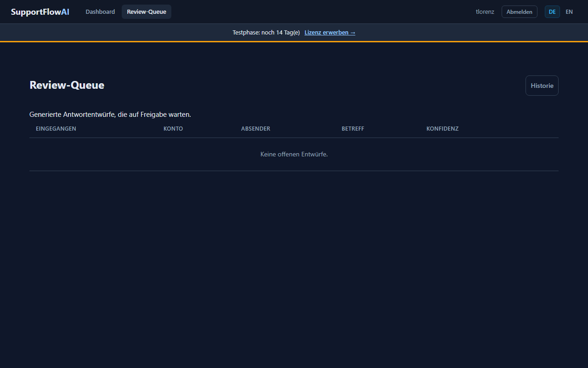
Task: Select the Review-Queue tab
Action: 147,12
